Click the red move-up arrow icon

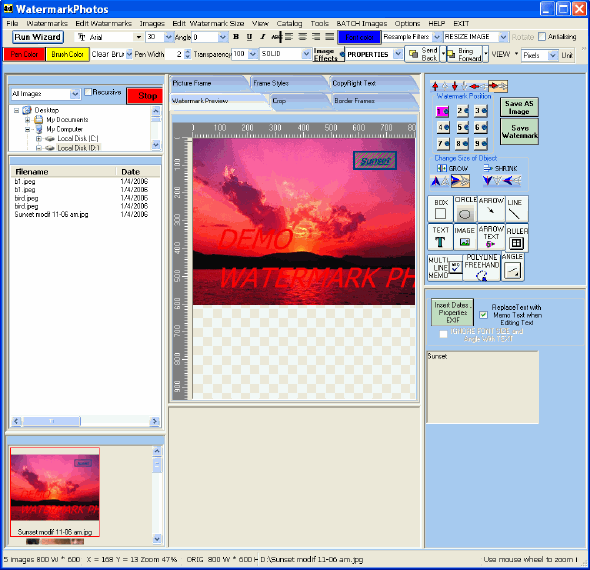point(435,86)
